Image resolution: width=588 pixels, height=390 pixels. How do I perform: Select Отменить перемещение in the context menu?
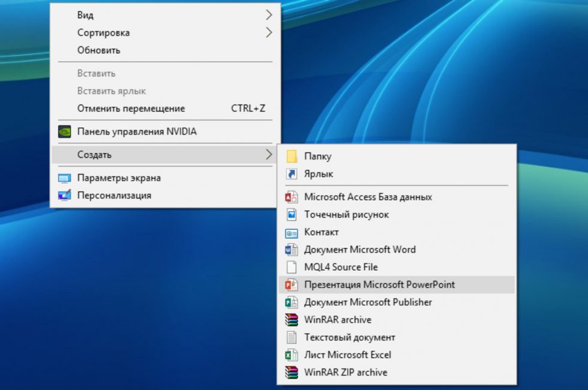click(x=165, y=109)
